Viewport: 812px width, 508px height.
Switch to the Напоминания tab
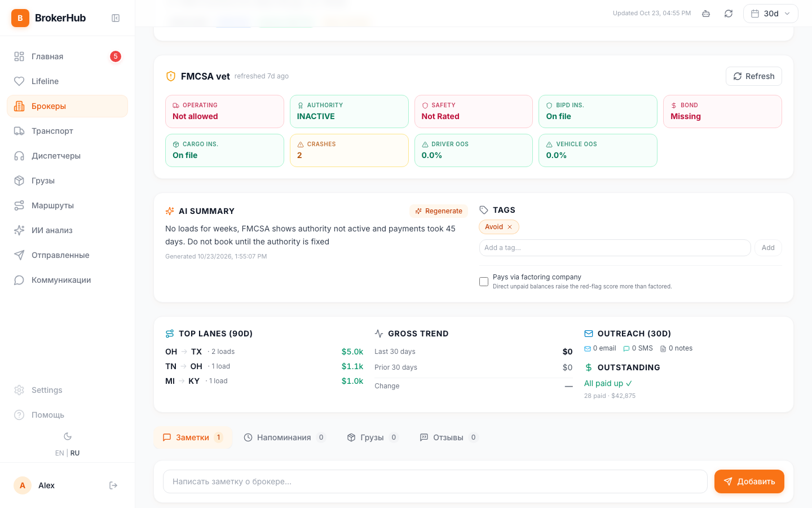click(284, 437)
